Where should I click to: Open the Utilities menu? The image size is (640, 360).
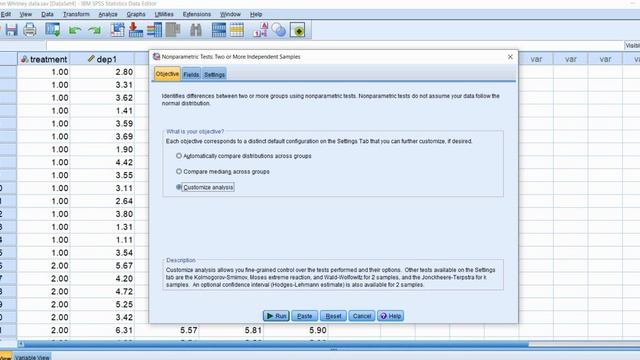pos(164,14)
